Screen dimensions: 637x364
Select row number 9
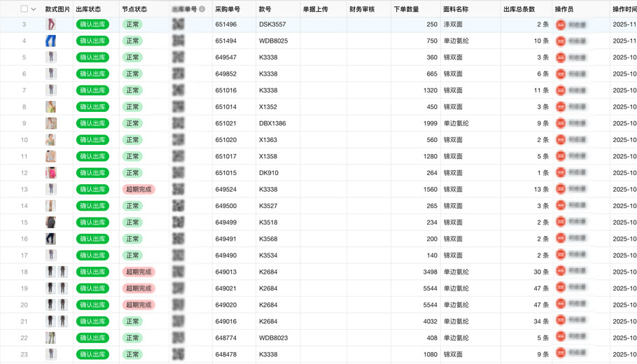pos(24,123)
